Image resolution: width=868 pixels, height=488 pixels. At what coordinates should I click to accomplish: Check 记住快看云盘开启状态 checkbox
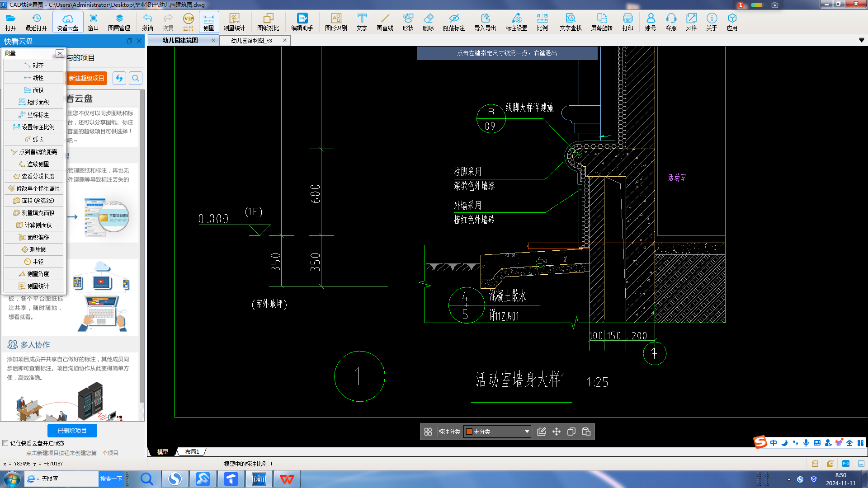click(x=5, y=443)
